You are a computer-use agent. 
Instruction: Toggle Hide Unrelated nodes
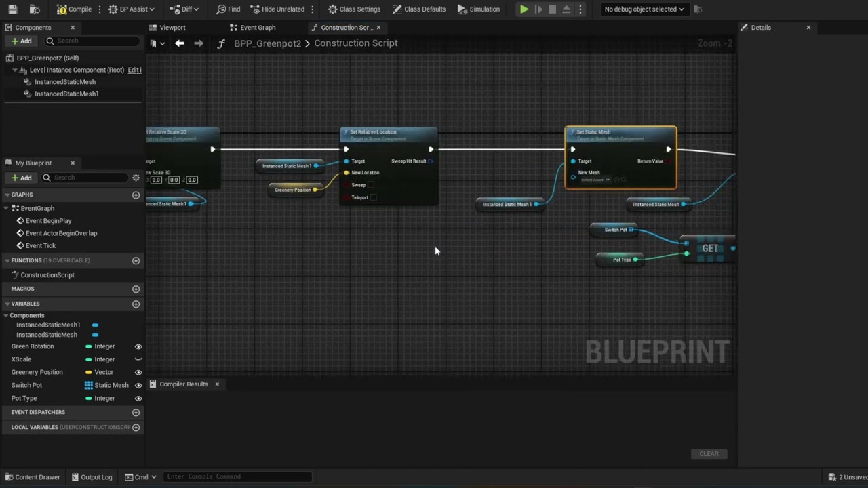pyautogui.click(x=277, y=9)
